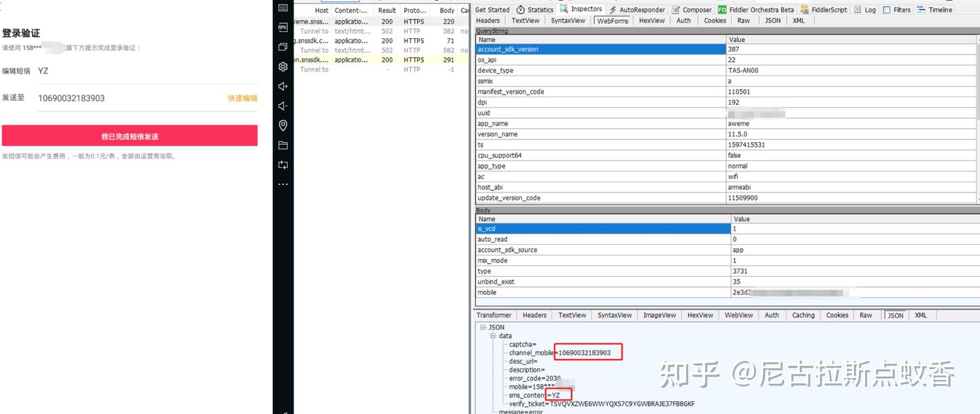The width and height of the screenshot is (980, 414).
Task: Click the Inspectors tab magnifier icon
Action: click(564, 10)
